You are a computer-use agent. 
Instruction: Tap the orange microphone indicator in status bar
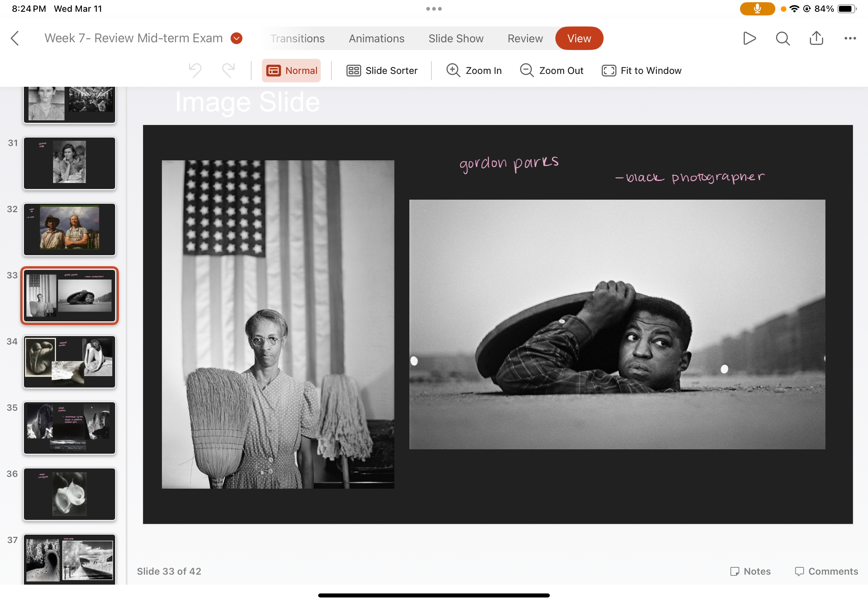click(757, 9)
